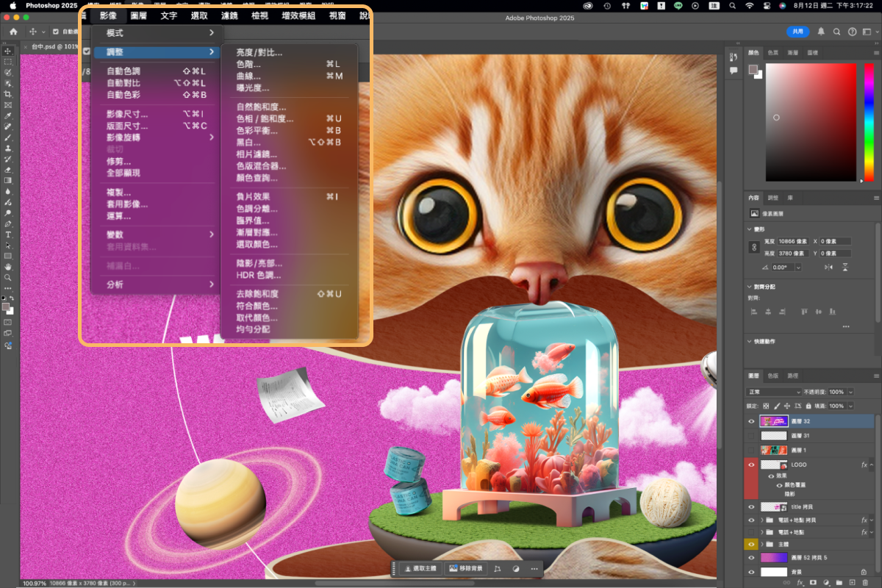This screenshot has height=588, width=882.
Task: Select the Eyedropper tool
Action: (x=8, y=116)
